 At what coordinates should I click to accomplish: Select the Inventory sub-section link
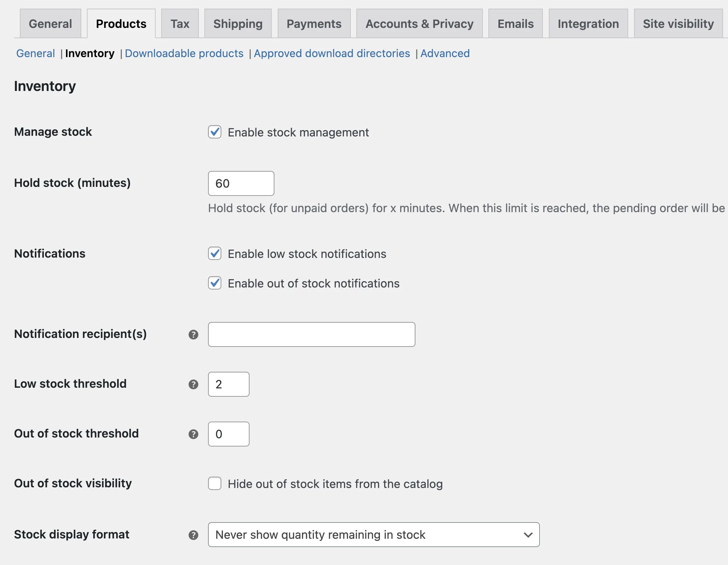(x=90, y=53)
